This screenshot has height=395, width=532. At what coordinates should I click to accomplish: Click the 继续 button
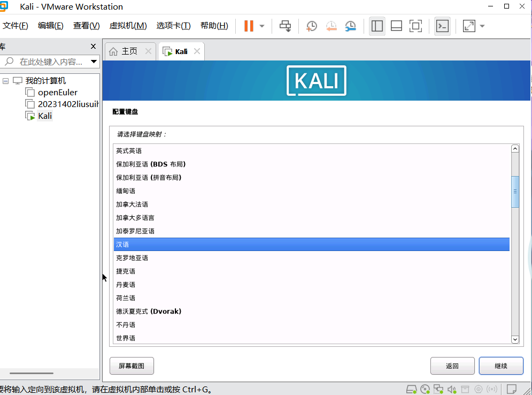[501, 366]
